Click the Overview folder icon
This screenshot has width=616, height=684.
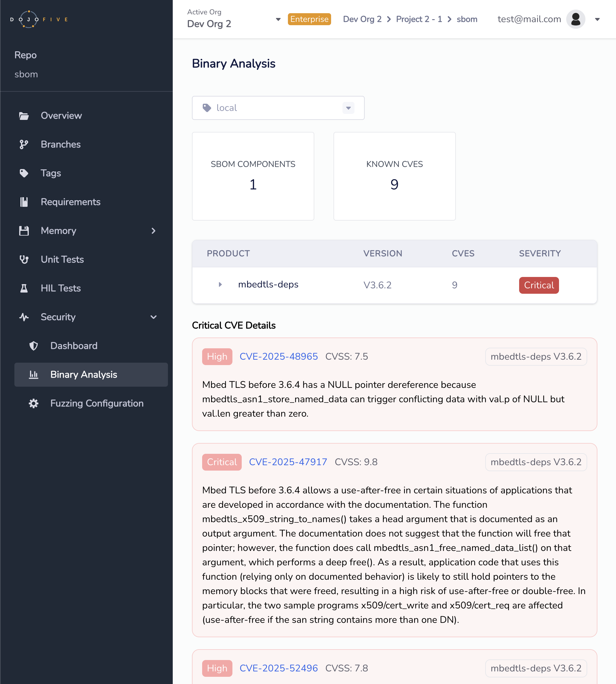click(x=24, y=116)
